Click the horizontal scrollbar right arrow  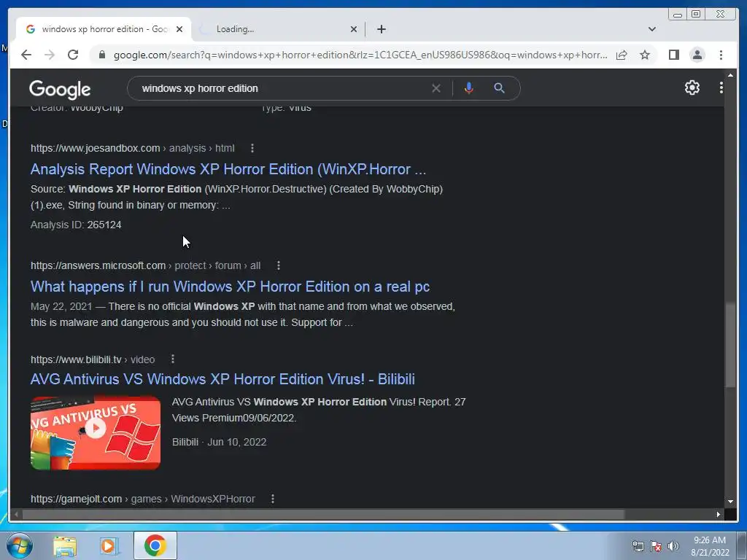click(x=719, y=514)
